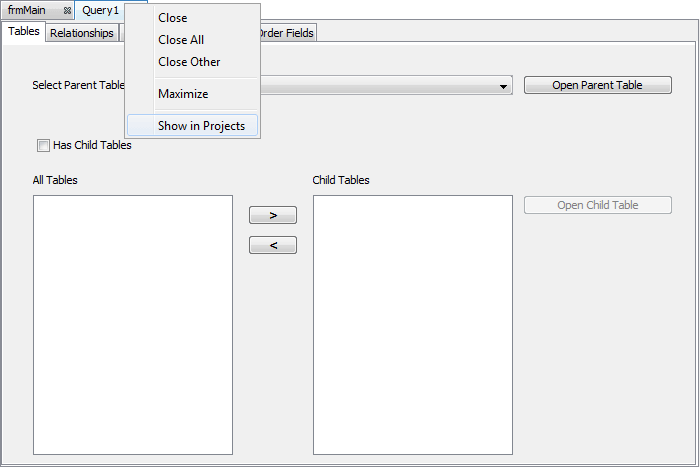Click the < button to remove child table
The image size is (700, 467).
pyautogui.click(x=273, y=245)
